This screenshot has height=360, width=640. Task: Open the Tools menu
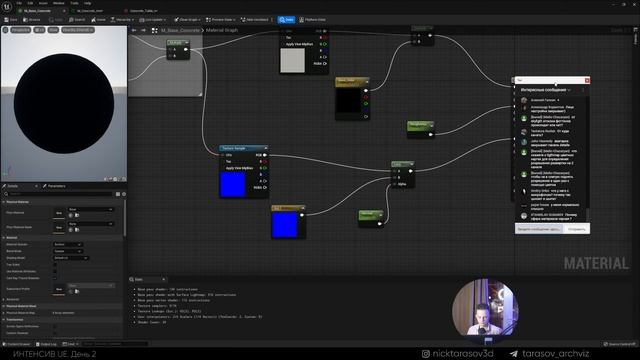(x=74, y=3)
